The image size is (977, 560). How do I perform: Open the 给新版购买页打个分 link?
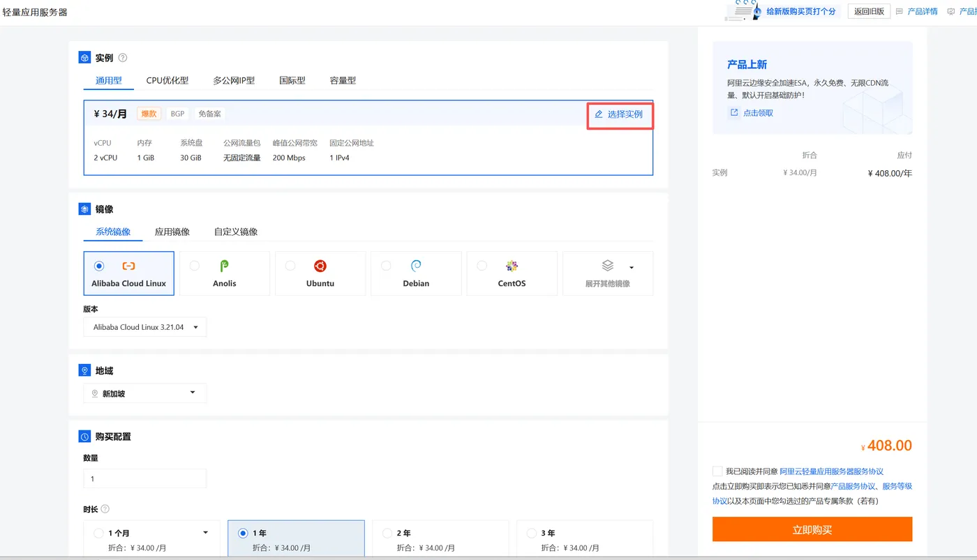pos(801,12)
